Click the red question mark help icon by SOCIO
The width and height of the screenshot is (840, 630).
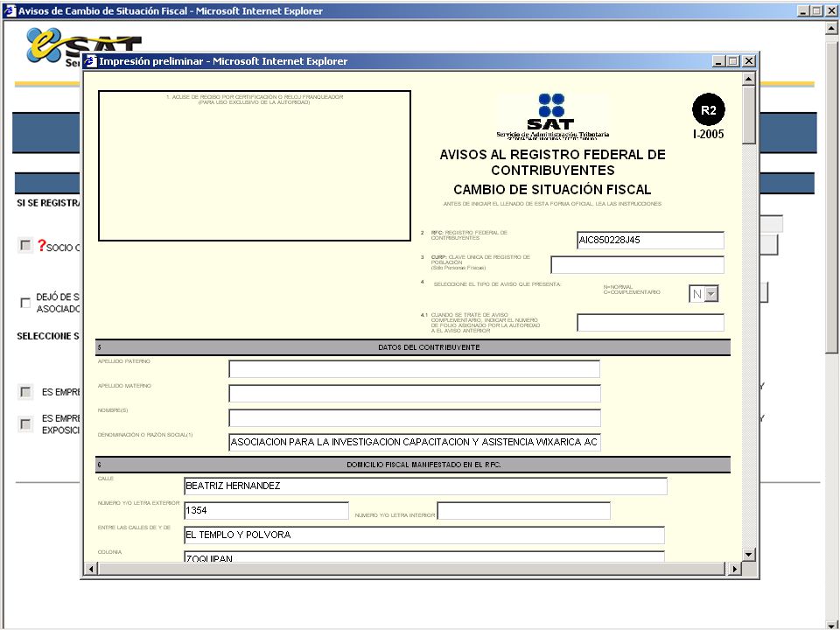[41, 245]
